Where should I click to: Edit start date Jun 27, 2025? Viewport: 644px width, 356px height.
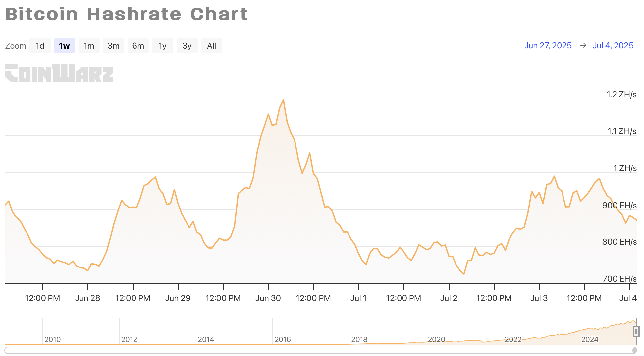point(548,45)
